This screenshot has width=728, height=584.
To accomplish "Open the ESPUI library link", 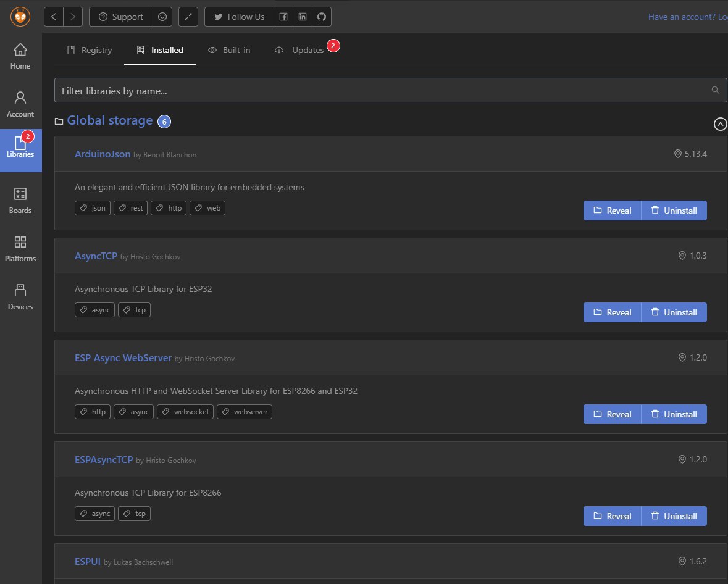I will [x=88, y=561].
